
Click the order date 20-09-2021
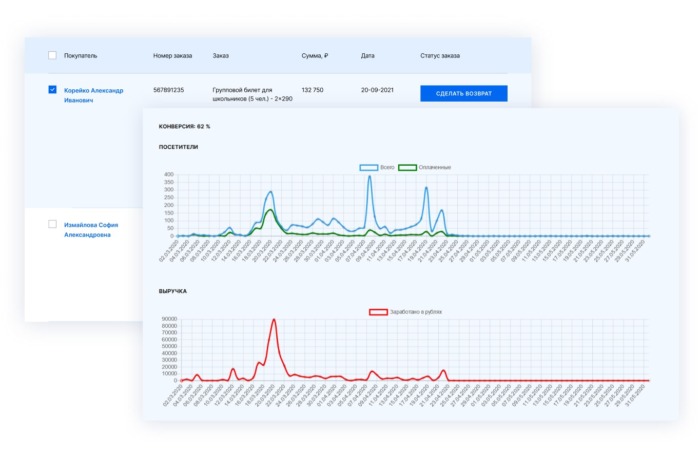(x=379, y=90)
